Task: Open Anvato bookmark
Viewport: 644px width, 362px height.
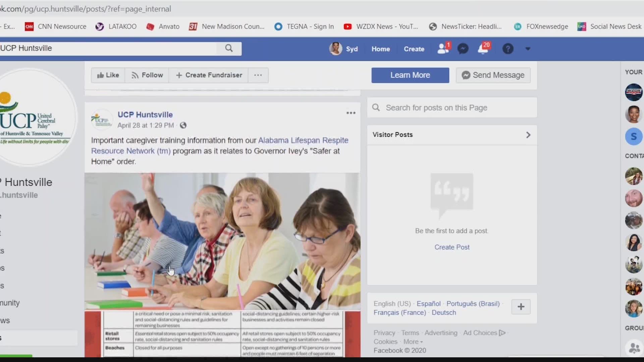Action: [163, 26]
